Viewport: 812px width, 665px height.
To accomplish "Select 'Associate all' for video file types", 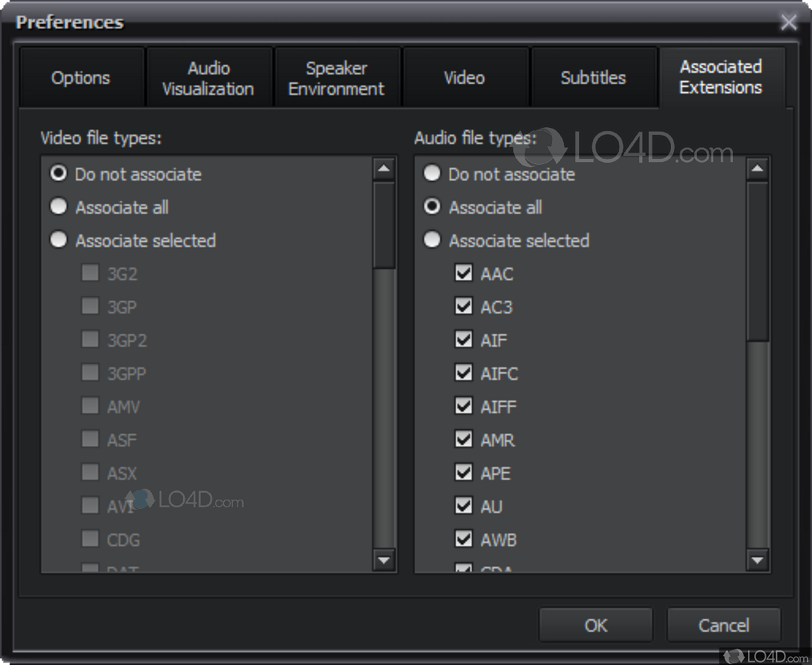I will pos(58,206).
